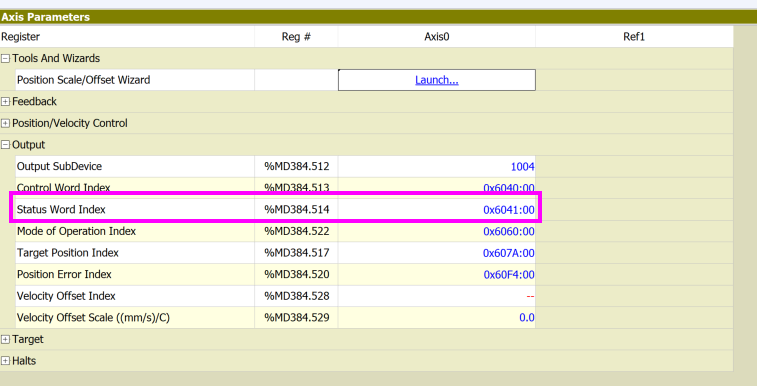757x386 pixels.
Task: Click the Axis Parameters title bar
Action: 378,17
